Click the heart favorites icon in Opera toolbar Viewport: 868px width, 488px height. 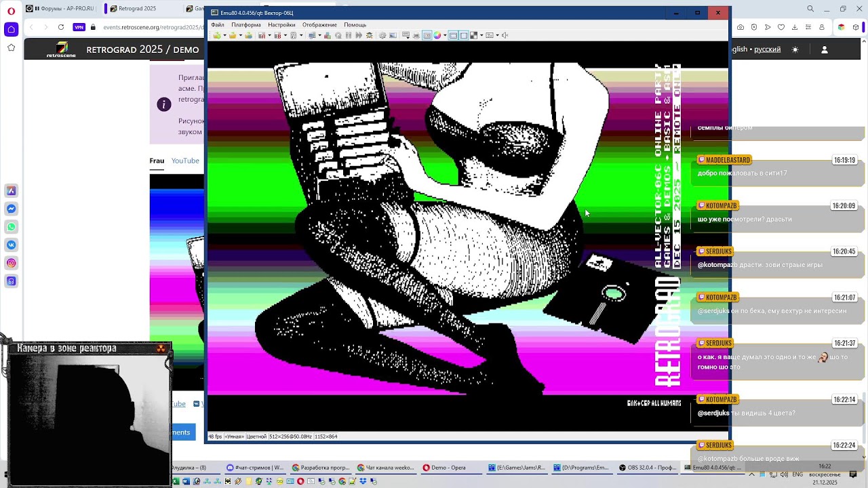click(781, 27)
